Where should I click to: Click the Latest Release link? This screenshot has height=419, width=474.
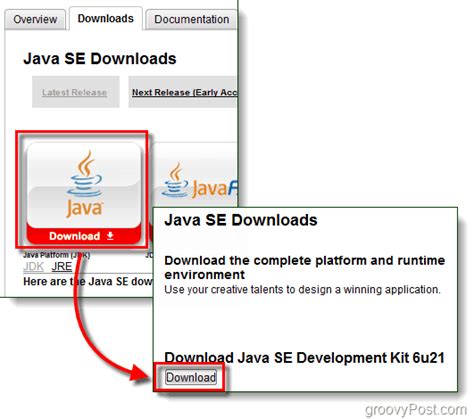pyautogui.click(x=75, y=92)
